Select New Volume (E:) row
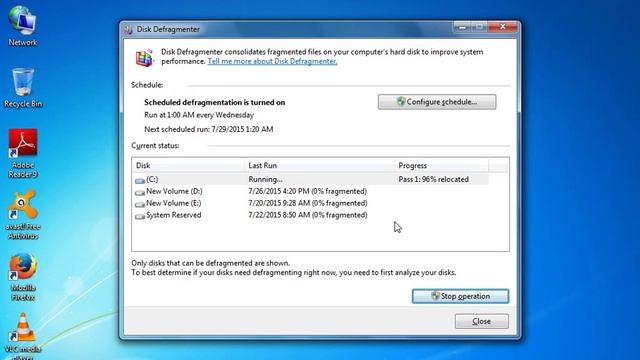The image size is (640, 360). point(310,203)
